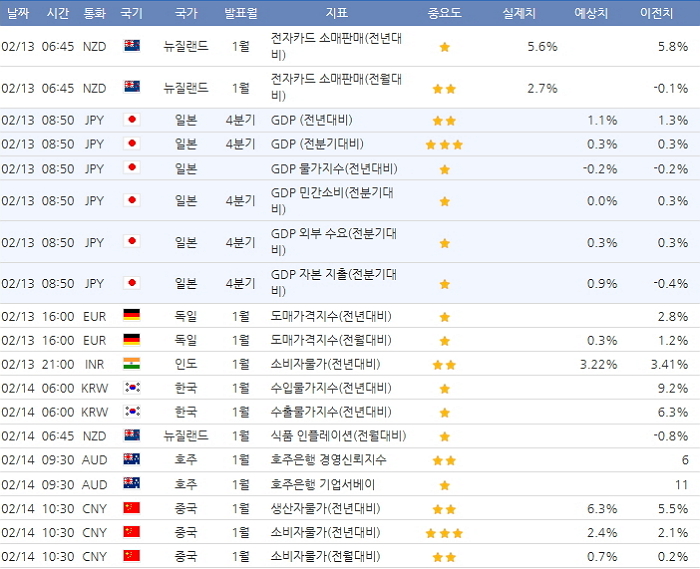
Task: Click the Australia flag in the 호주은행 기업서베이 row
Action: [x=132, y=483]
